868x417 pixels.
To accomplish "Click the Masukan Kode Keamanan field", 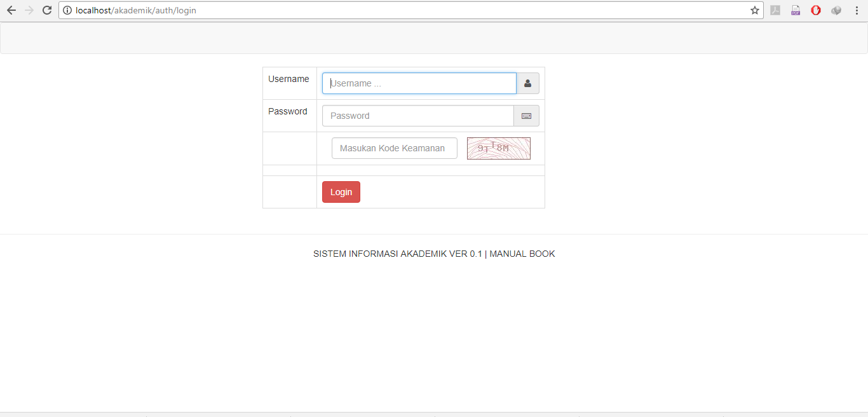I will click(x=394, y=147).
